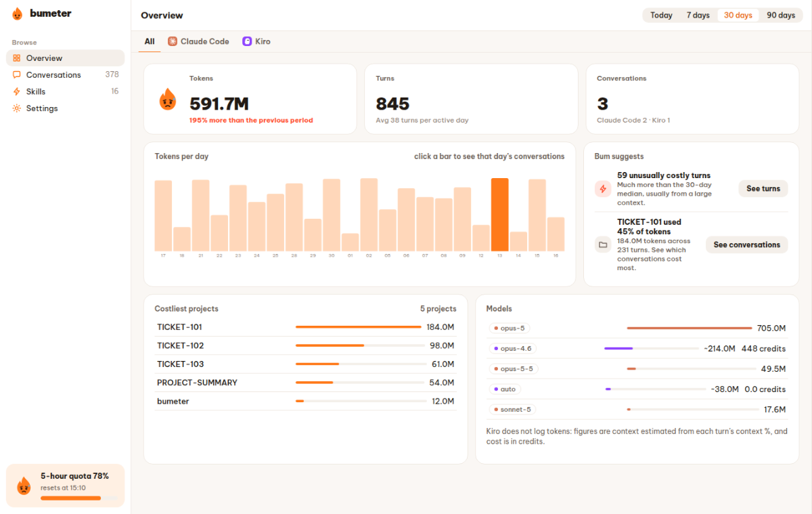
Task: Select the Today time range
Action: (x=661, y=15)
